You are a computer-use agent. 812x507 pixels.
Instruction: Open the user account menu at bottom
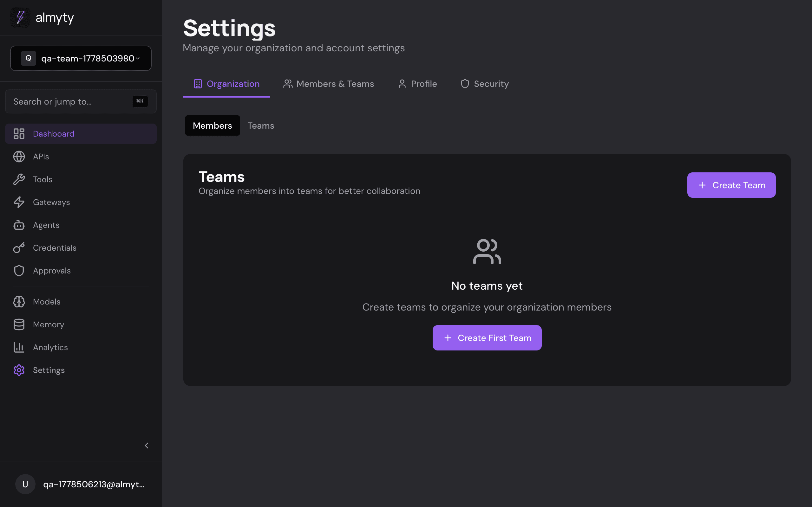pos(81,484)
